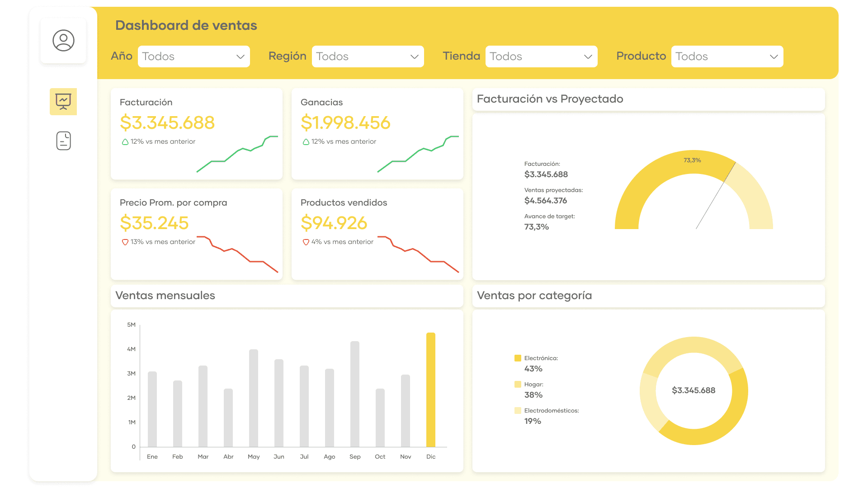Open the Producto filter dropdown
Screen dimensions: 868x488
(x=727, y=56)
